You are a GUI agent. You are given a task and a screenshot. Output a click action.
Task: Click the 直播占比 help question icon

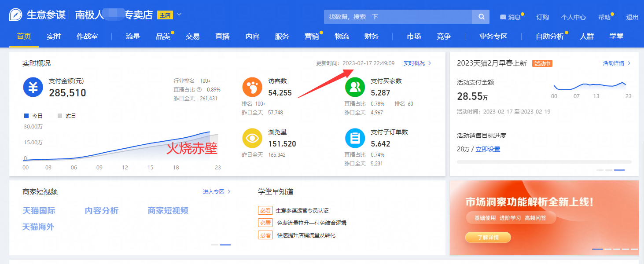coord(199,90)
